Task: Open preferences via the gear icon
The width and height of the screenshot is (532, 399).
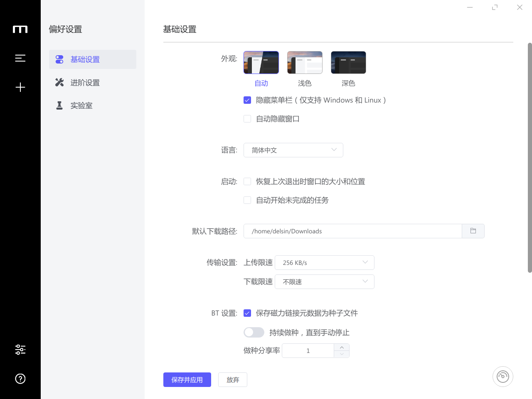Action: (20, 350)
